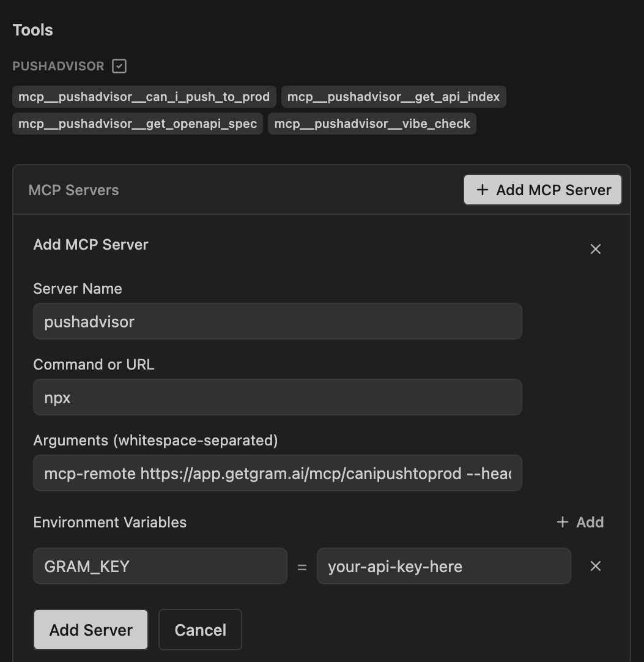The height and width of the screenshot is (662, 644).
Task: Edit the GRAM_KEY variable name field
Action: (160, 566)
